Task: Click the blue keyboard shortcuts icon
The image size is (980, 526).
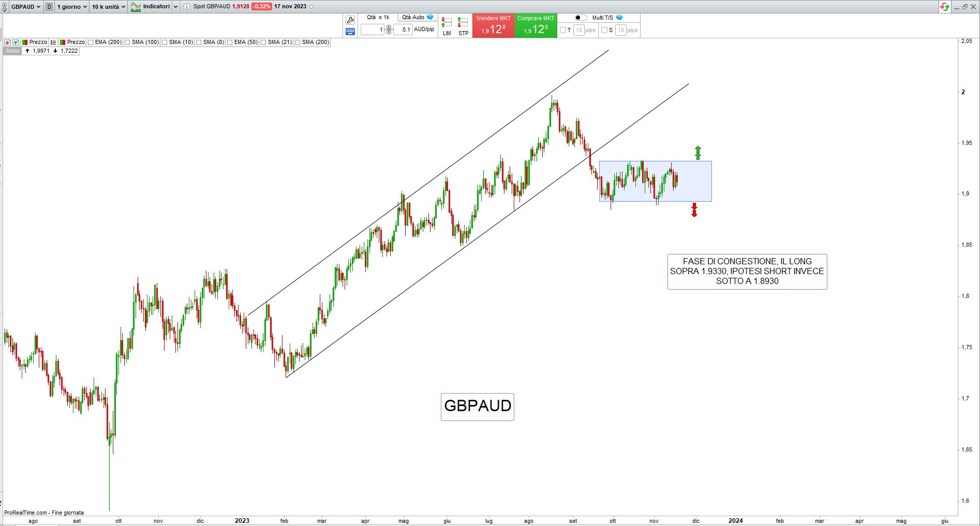Action: tap(350, 32)
